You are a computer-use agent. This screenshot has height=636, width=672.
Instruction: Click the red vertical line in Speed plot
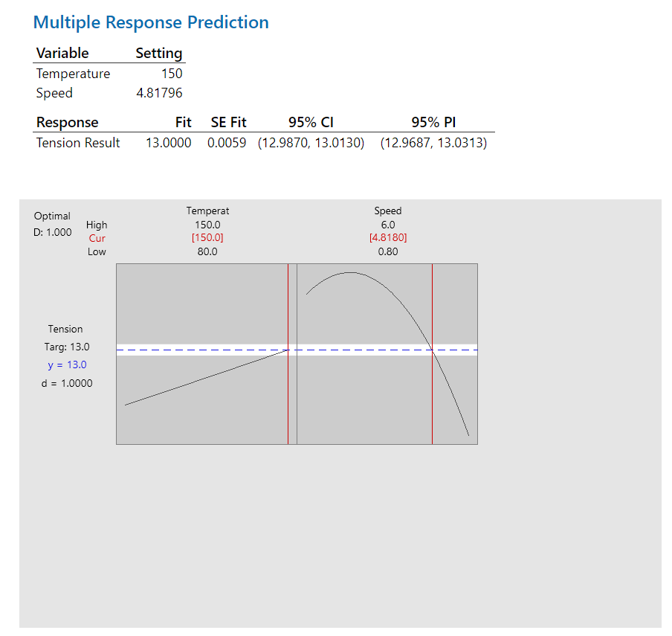coord(432,354)
